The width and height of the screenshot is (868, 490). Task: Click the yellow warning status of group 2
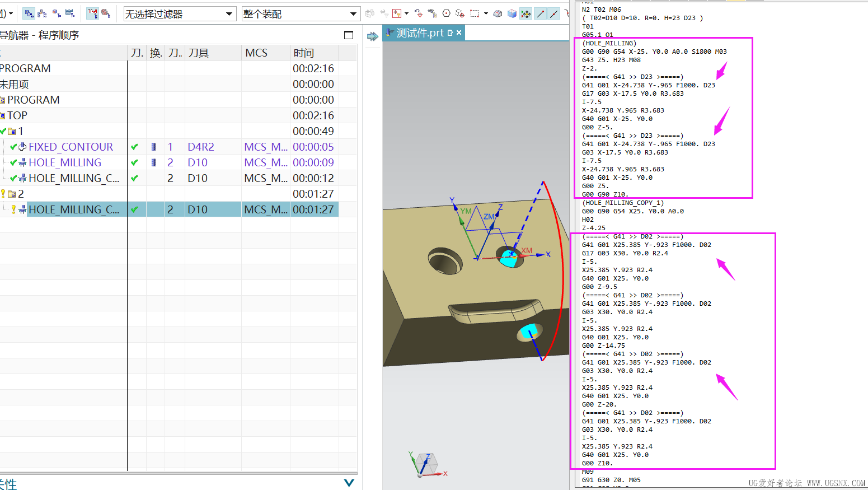[x=3, y=194]
